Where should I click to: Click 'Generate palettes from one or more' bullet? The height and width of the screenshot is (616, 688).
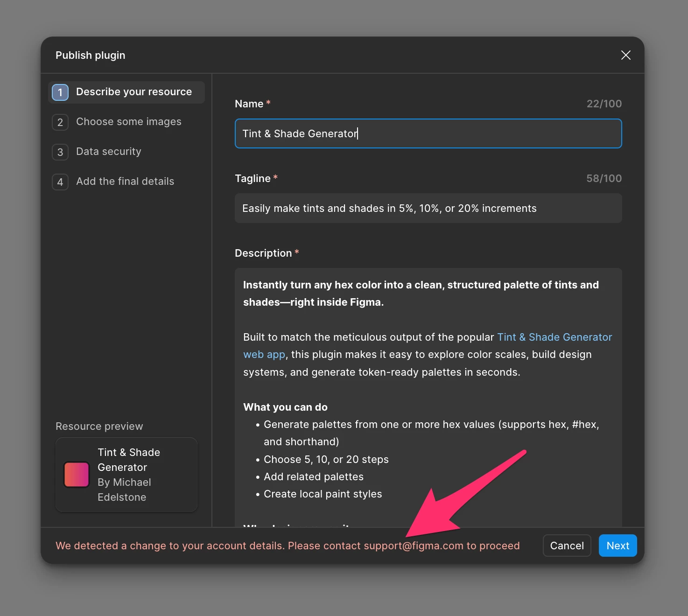click(x=431, y=433)
